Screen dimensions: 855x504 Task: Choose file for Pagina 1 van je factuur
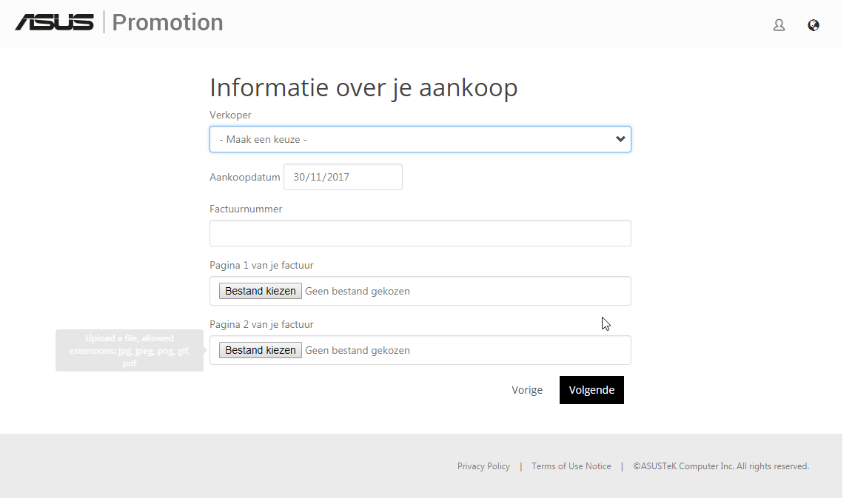260,291
